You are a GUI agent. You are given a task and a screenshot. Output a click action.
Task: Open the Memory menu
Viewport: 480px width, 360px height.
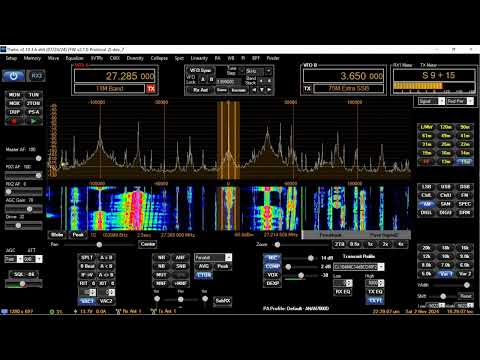tap(32, 58)
